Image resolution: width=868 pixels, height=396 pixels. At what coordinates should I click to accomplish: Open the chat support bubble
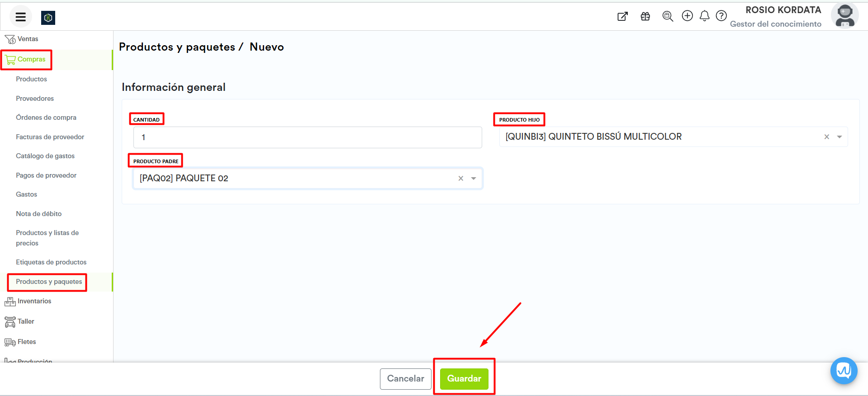coord(844,371)
